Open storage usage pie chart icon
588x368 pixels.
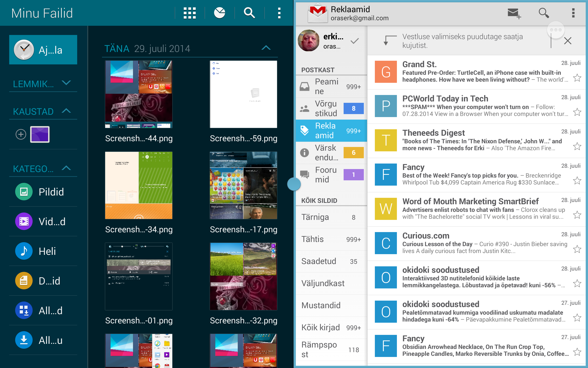point(219,13)
